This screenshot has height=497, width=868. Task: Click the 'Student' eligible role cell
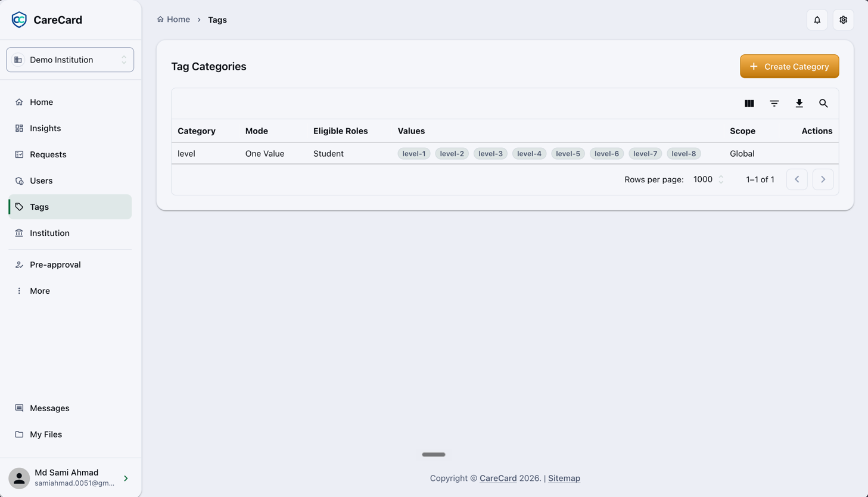point(328,154)
